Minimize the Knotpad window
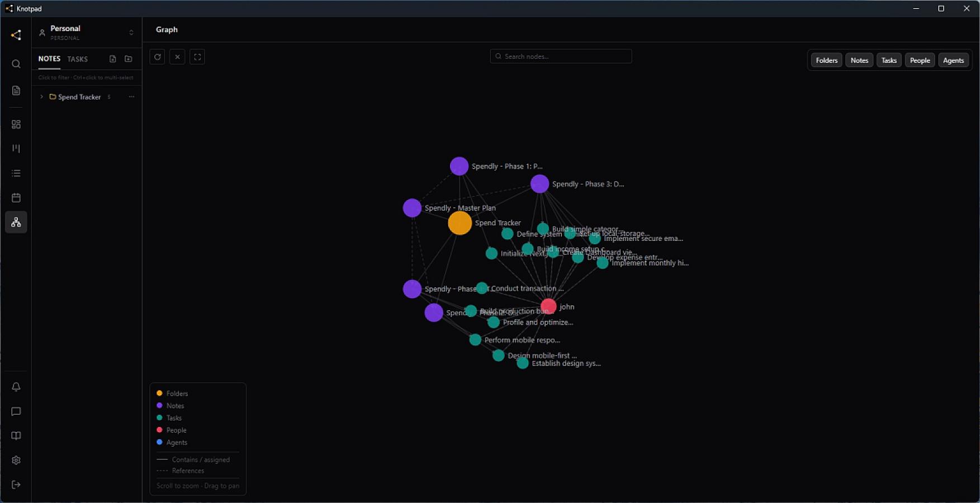980x503 pixels. 916,8
